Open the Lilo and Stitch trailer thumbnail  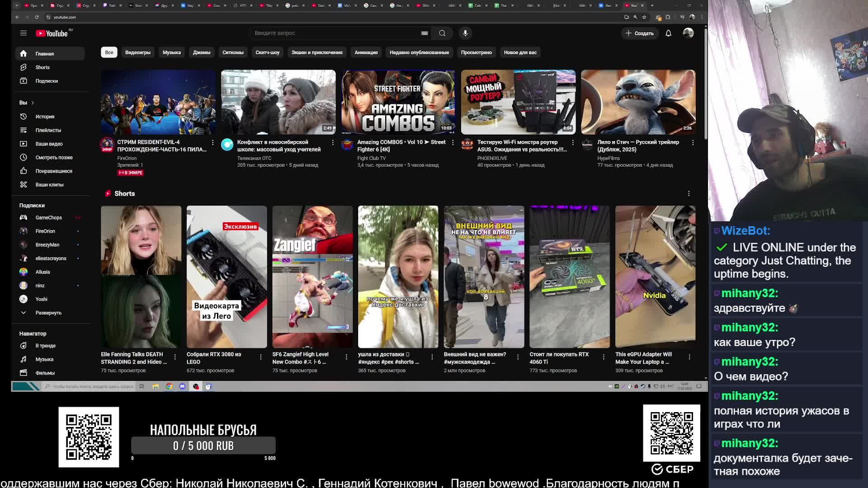coord(638,102)
